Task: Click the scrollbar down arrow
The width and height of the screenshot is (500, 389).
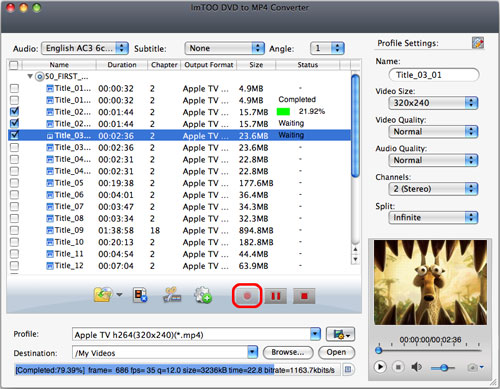Action: [355, 259]
